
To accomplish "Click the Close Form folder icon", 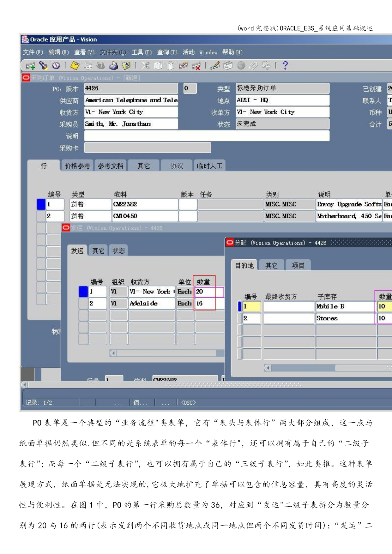I will tap(126, 66).
